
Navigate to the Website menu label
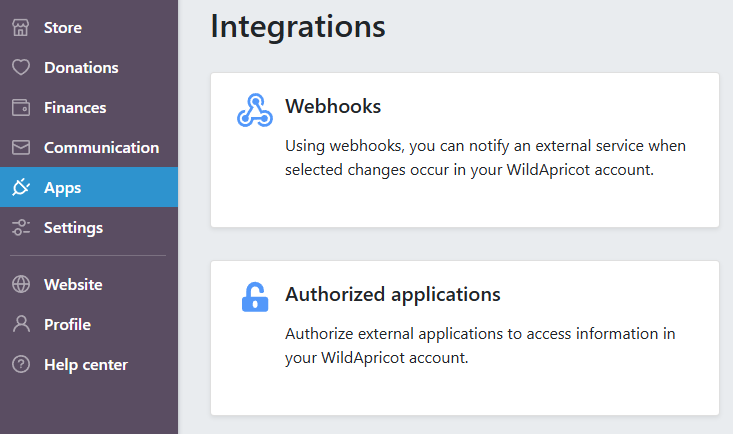(73, 285)
